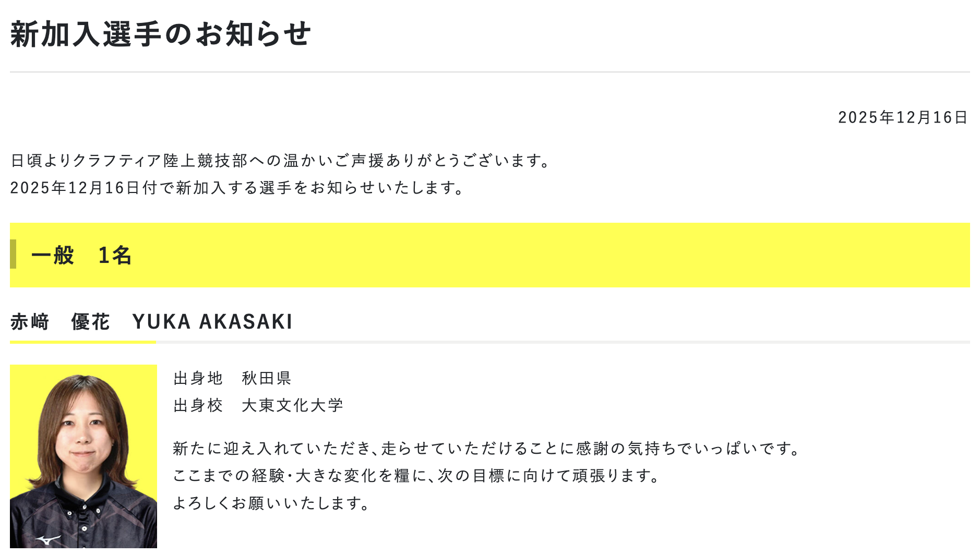Click the 1名 count in yellow banner
980x555 pixels.
[x=115, y=255]
